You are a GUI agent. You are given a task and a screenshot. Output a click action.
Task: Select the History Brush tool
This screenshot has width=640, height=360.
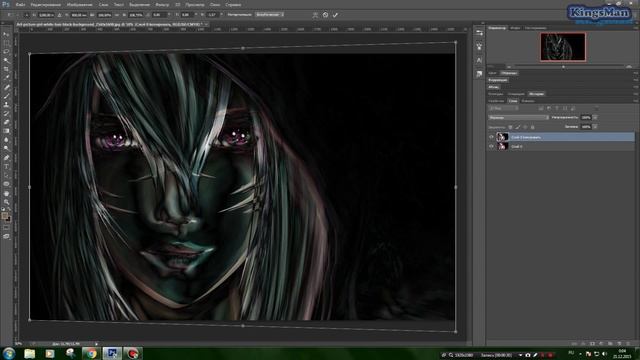tap(6, 113)
